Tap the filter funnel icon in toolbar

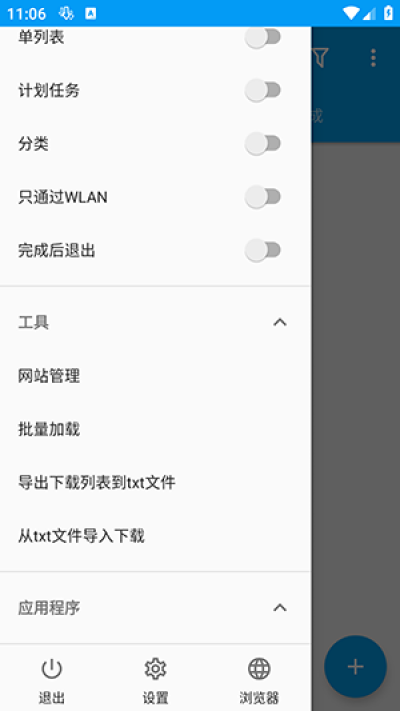pos(320,58)
